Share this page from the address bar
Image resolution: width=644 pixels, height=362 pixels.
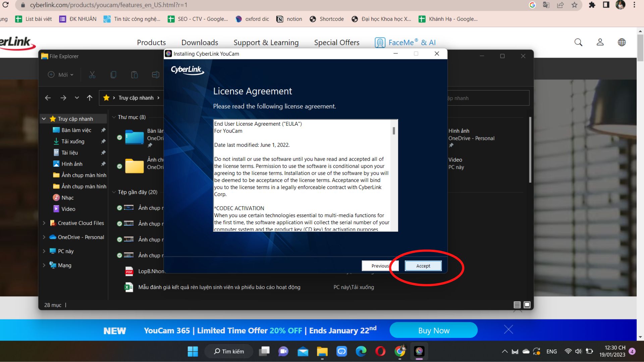[x=560, y=5]
